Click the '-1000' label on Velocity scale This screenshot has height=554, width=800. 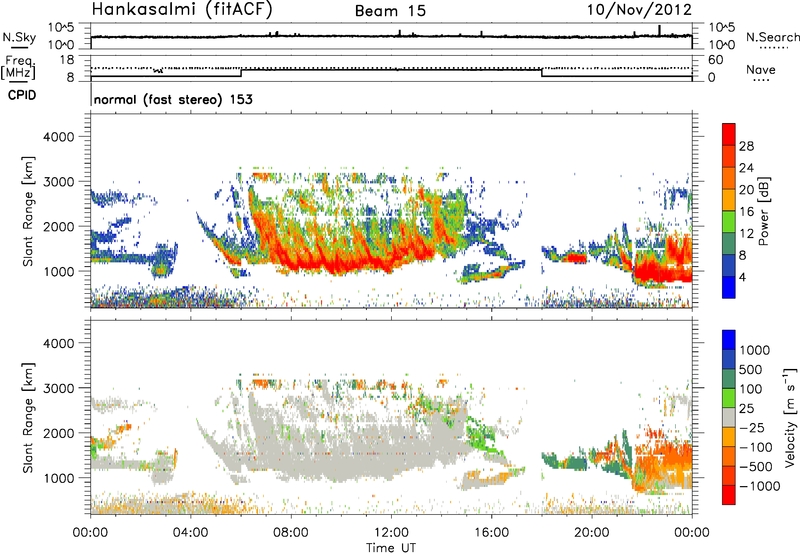pos(759,486)
